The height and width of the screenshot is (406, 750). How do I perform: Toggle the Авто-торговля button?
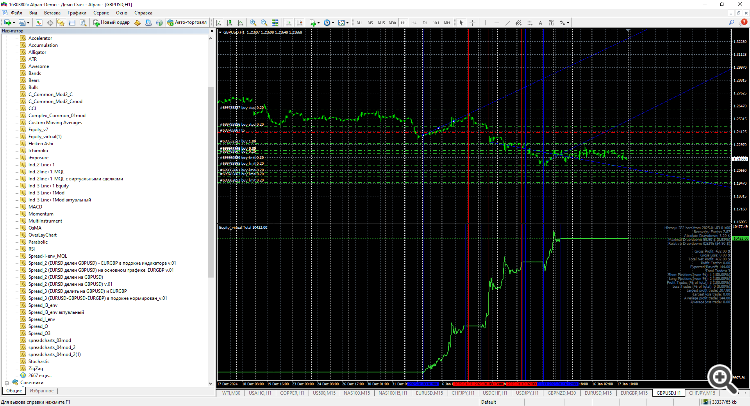click(187, 22)
